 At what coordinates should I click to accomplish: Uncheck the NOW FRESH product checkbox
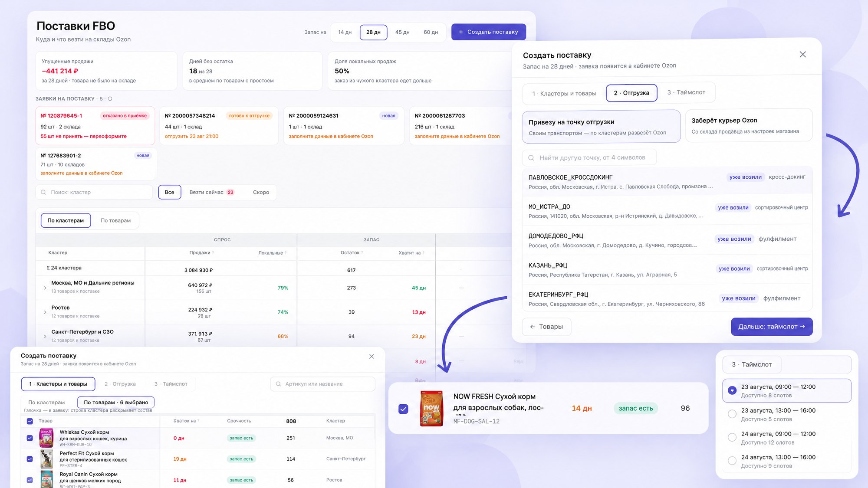click(403, 409)
